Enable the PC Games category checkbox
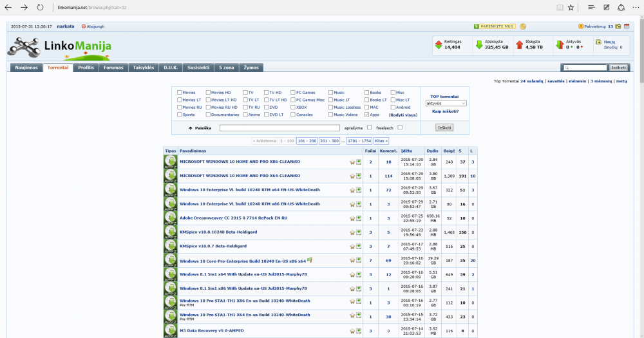 pos(292,93)
